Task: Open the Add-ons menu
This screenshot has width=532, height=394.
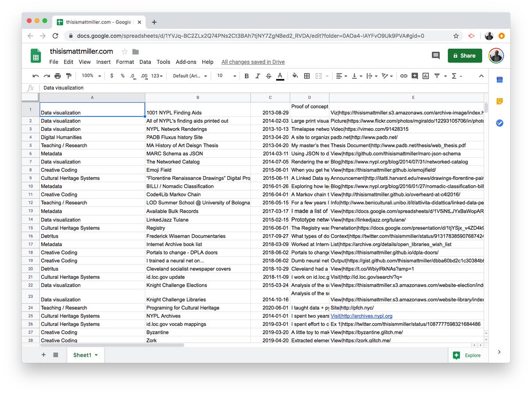Action: tap(186, 62)
